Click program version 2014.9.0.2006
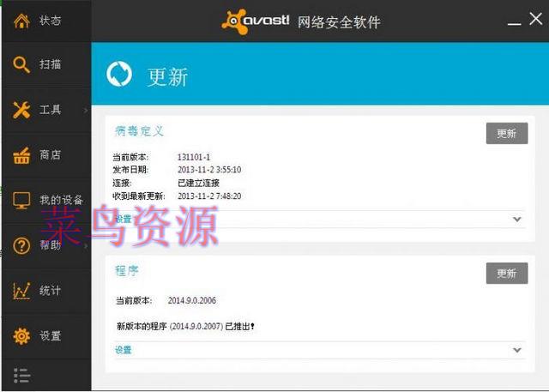The width and height of the screenshot is (549, 392). [192, 300]
